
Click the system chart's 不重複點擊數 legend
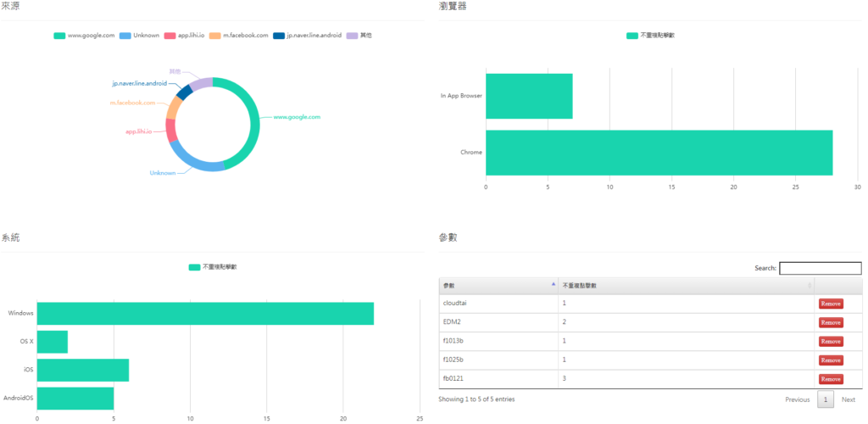tap(212, 267)
